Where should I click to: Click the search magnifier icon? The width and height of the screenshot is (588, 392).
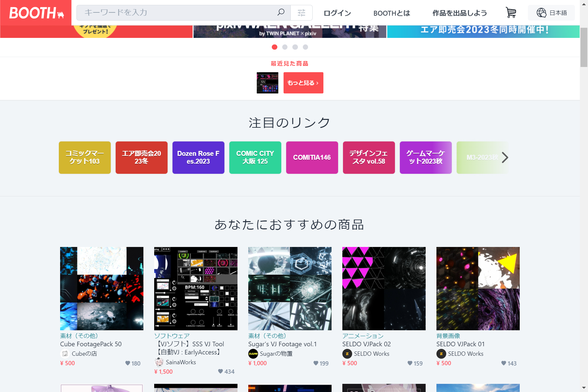pyautogui.click(x=281, y=12)
